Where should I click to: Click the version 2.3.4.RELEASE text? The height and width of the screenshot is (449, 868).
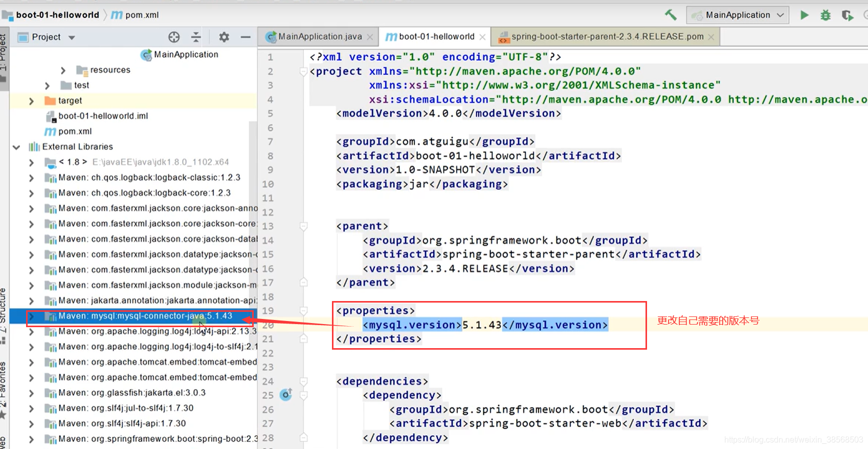pos(465,268)
